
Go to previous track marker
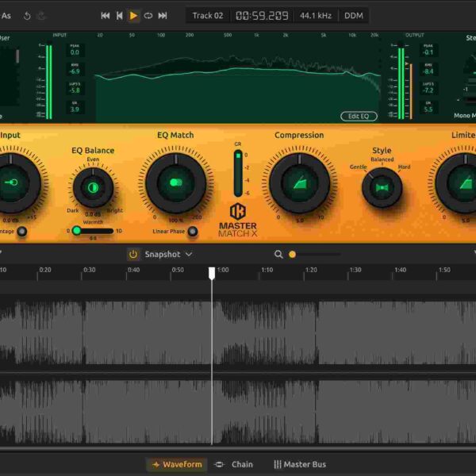click(x=120, y=16)
